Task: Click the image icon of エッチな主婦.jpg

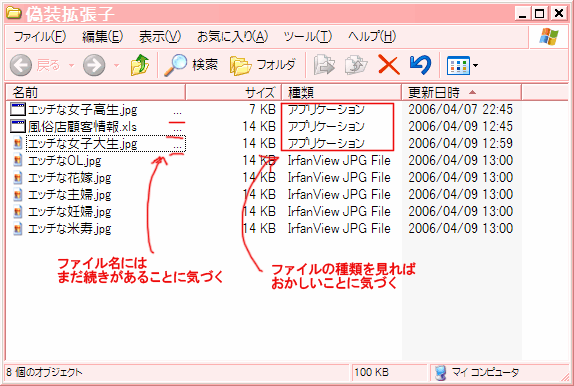Action: pos(18,194)
